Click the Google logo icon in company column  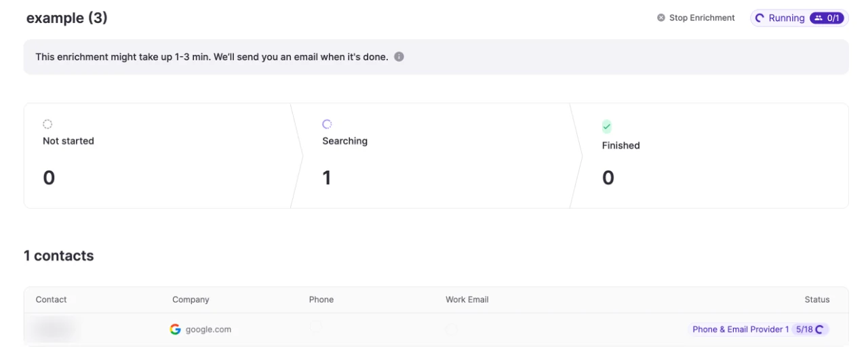click(175, 329)
